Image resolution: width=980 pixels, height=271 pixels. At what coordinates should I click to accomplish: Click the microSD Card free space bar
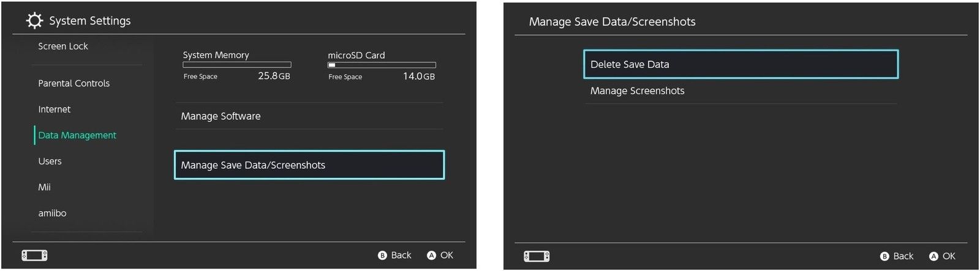click(382, 65)
